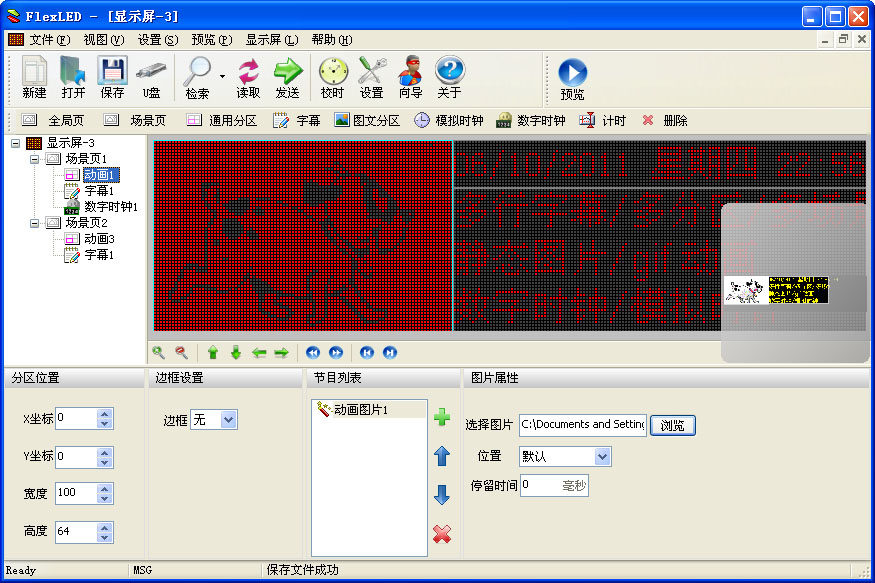Click the 发送 (Send) toolbar icon
Viewport: 875px width, 583px height.
288,76
